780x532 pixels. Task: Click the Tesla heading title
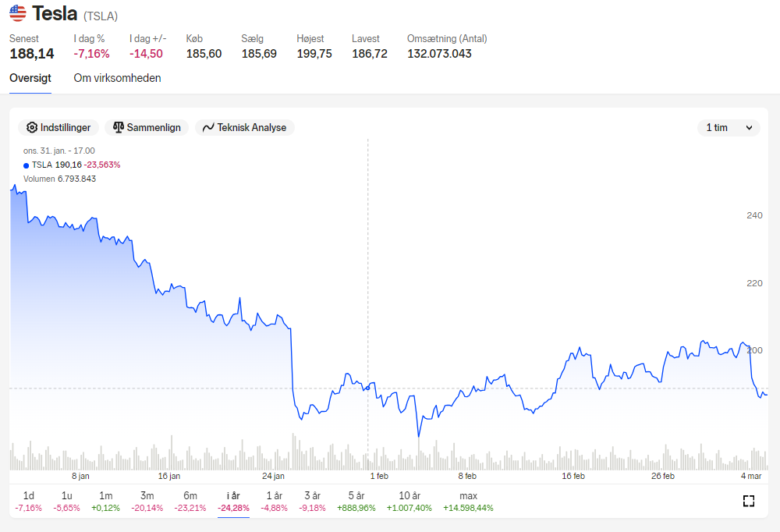coord(55,13)
